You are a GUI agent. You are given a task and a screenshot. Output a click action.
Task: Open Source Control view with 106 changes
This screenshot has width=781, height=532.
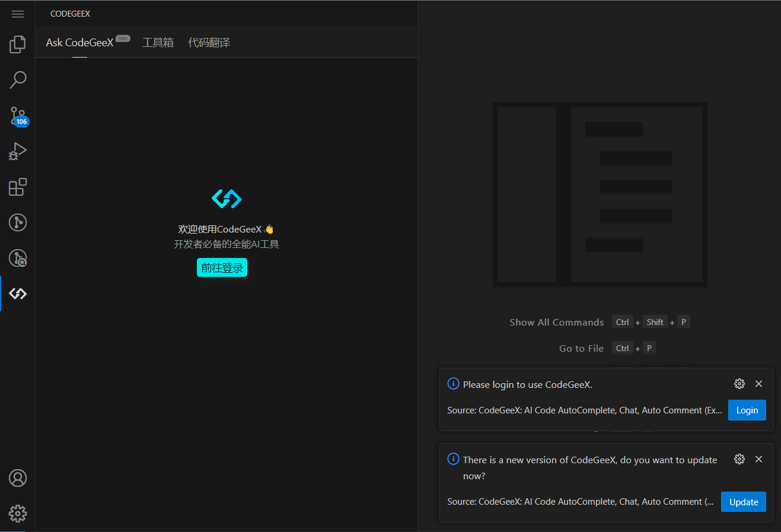pyautogui.click(x=18, y=116)
